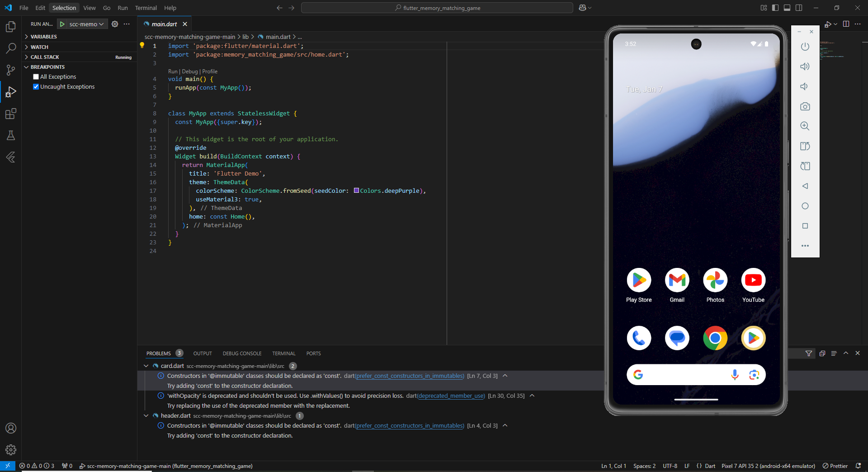This screenshot has width=868, height=472.
Task: Switch to the TERMINAL panel tab
Action: coord(283,353)
